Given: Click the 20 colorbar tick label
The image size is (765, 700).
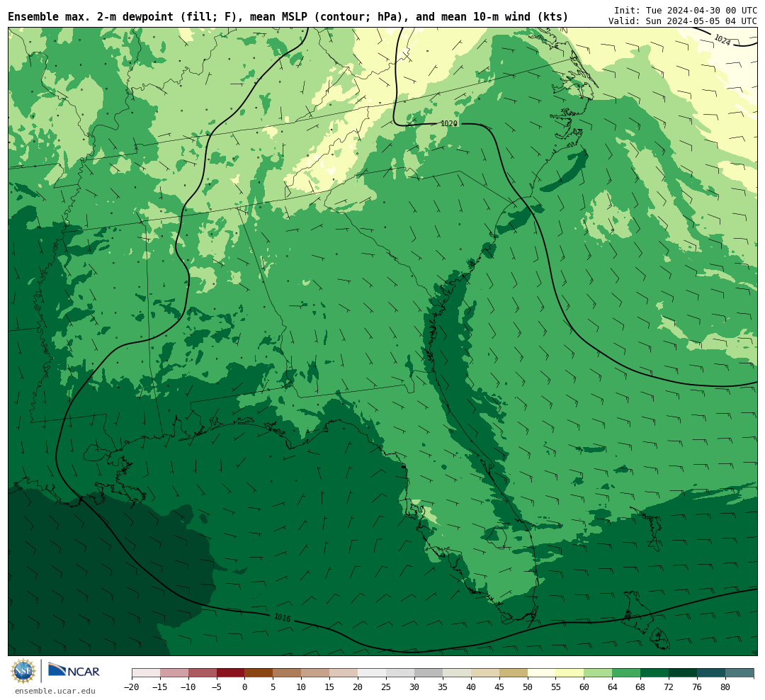Looking at the screenshot, I should click(358, 687).
